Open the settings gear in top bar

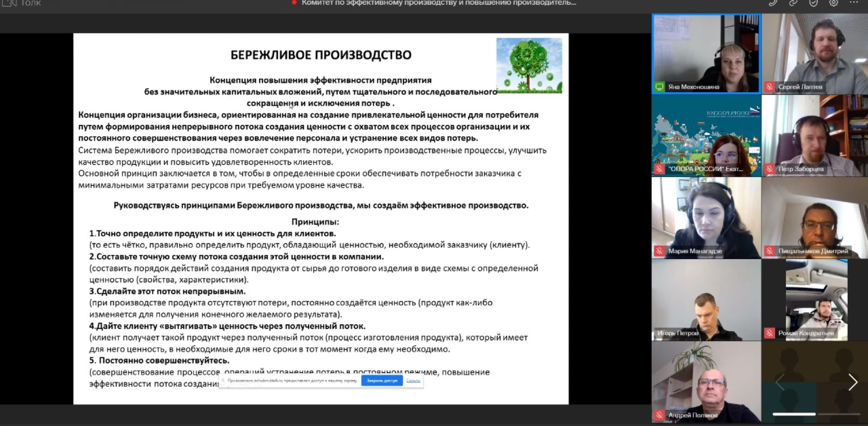pyautogui.click(x=834, y=3)
